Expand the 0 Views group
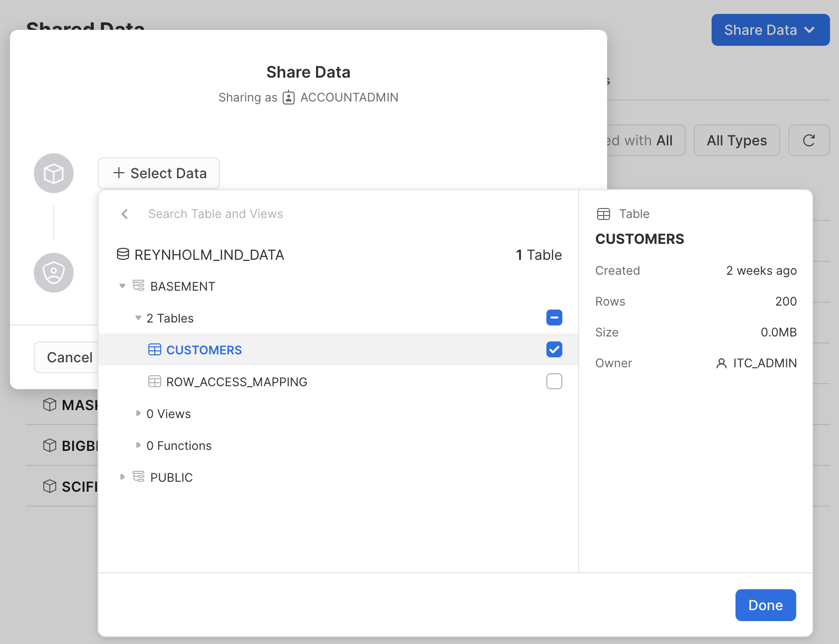This screenshot has height=644, width=839. 138,414
